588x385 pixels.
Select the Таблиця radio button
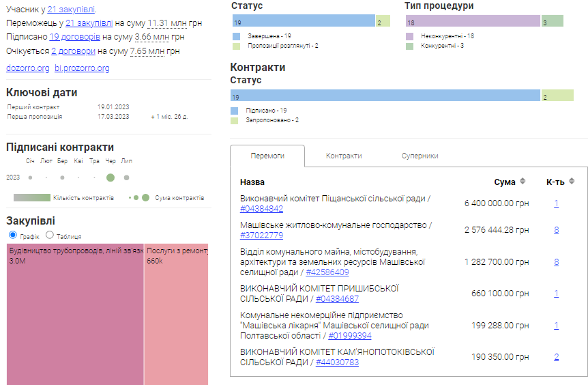[x=50, y=236]
